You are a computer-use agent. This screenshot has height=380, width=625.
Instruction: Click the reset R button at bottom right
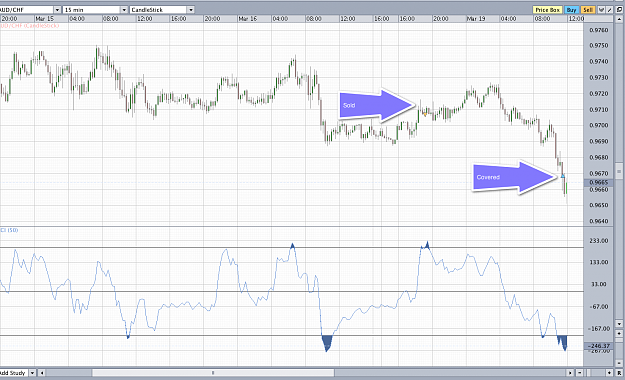click(x=620, y=373)
